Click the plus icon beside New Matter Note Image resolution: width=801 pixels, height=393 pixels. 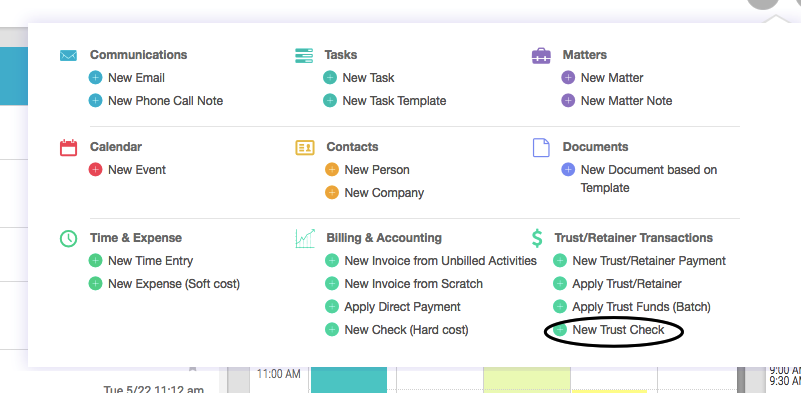pos(568,101)
